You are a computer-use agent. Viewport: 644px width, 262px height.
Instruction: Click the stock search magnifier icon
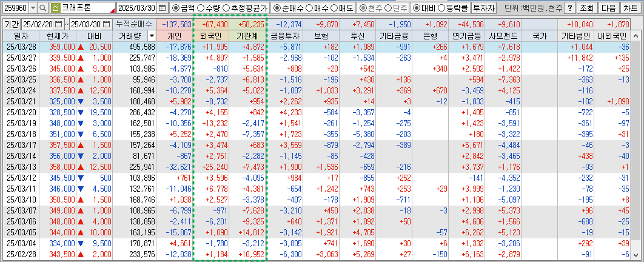tap(43, 8)
